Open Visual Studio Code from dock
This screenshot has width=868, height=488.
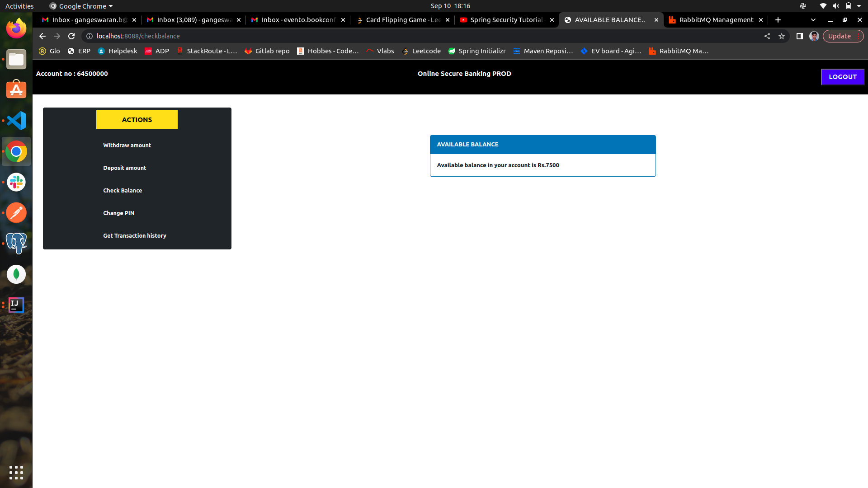point(16,121)
